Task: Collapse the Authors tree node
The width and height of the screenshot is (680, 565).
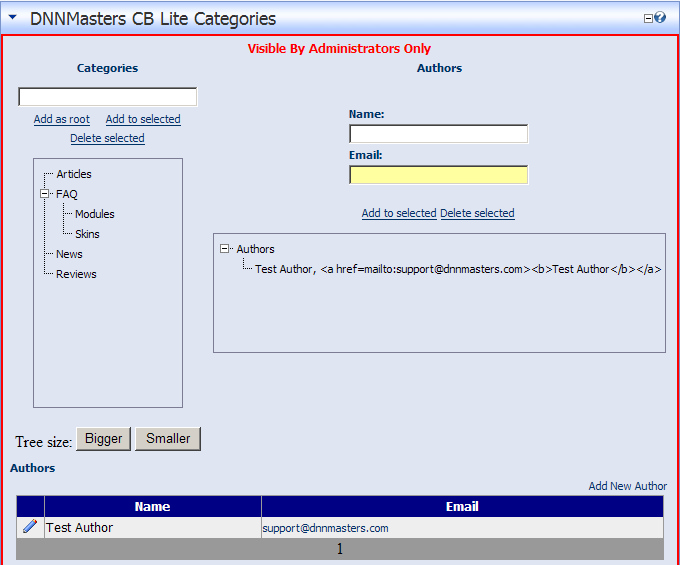Action: (224, 248)
